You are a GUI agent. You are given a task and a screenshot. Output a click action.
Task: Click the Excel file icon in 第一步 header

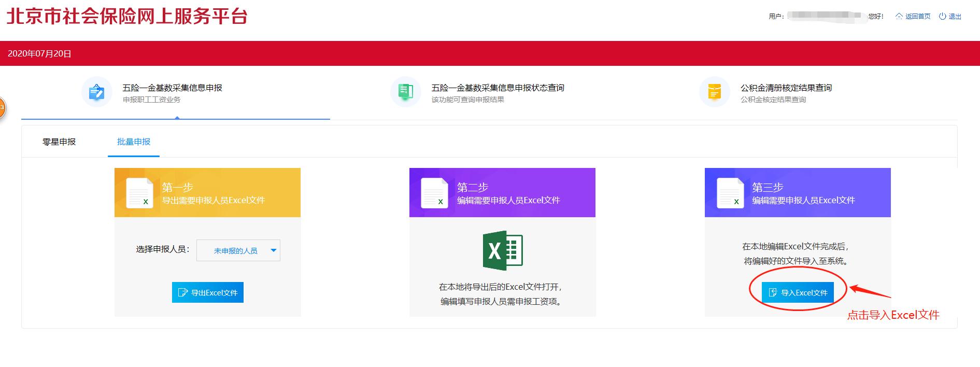point(140,193)
